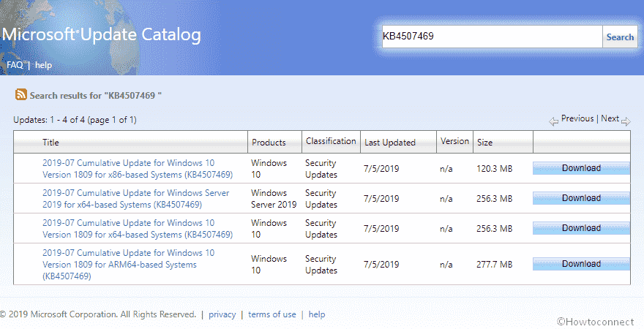Open the privacy link in footer
This screenshot has width=644, height=329.
[x=222, y=314]
